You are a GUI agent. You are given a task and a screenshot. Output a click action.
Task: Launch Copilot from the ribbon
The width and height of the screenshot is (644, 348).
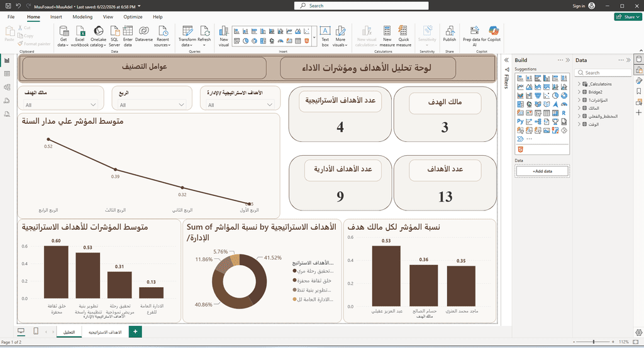coord(494,34)
